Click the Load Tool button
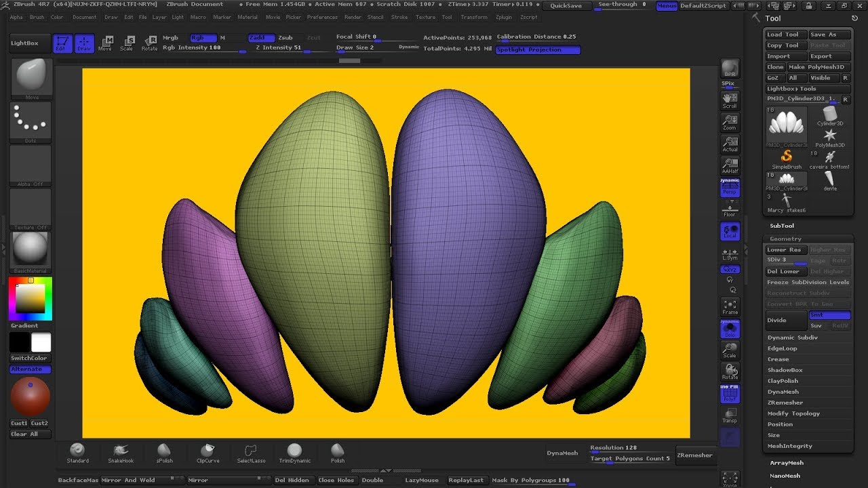The image size is (868, 488). coord(786,35)
